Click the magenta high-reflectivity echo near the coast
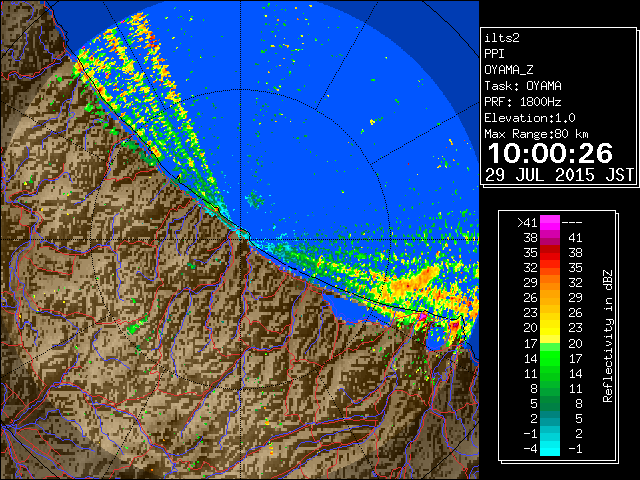Screen dimensions: 640x480 [x=423, y=316]
